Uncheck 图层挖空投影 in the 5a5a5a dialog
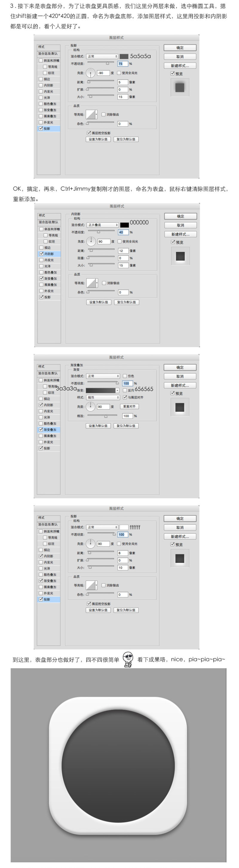This screenshot has height=868, width=239. (x=89, y=133)
